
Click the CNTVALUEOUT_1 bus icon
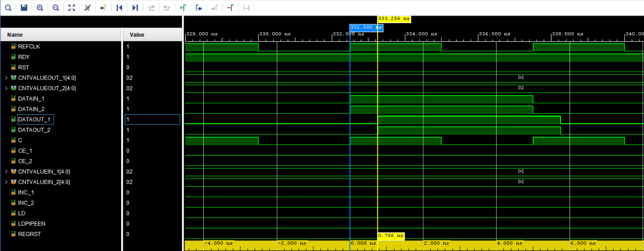[14, 77]
